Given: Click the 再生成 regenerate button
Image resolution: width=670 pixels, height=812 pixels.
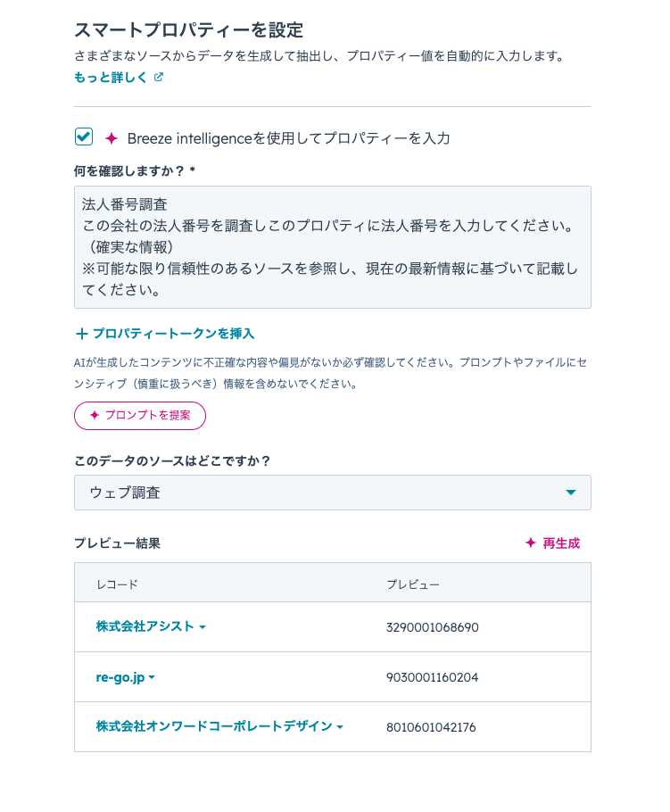Looking at the screenshot, I should 561,543.
